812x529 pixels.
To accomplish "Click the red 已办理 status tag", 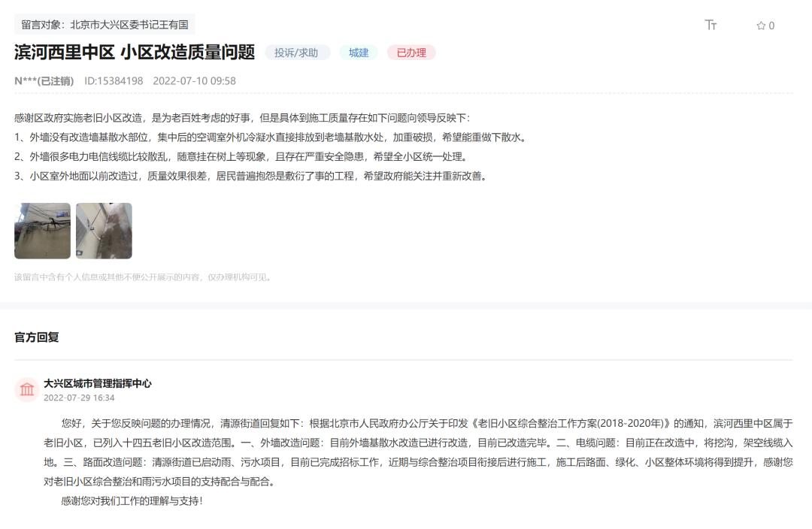I will [x=410, y=53].
